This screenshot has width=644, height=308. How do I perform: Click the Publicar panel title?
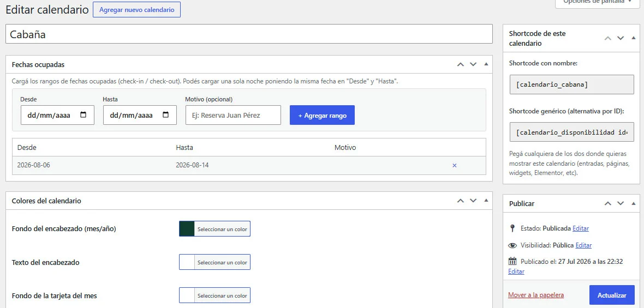click(x=522, y=203)
